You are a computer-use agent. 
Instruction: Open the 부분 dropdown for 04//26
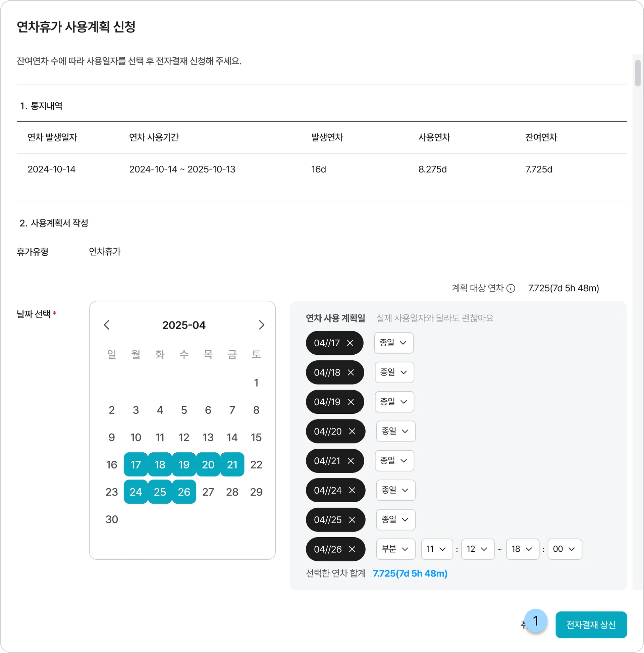pos(396,549)
